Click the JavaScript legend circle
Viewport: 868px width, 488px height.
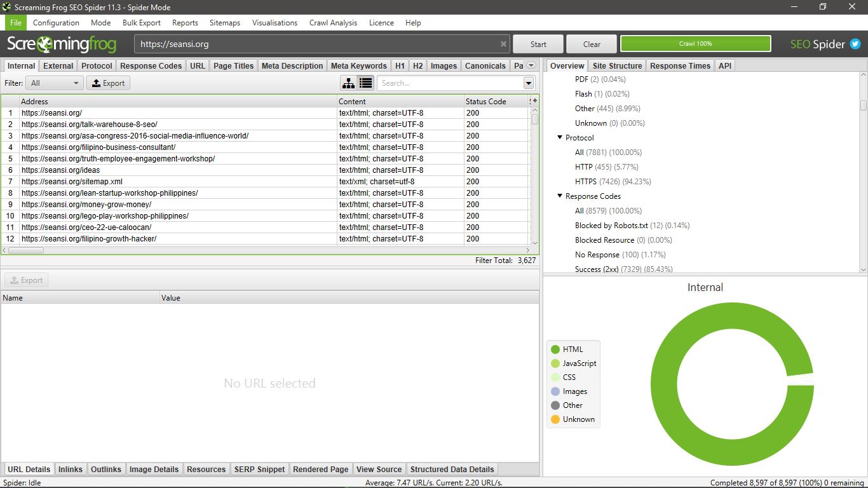(555, 363)
